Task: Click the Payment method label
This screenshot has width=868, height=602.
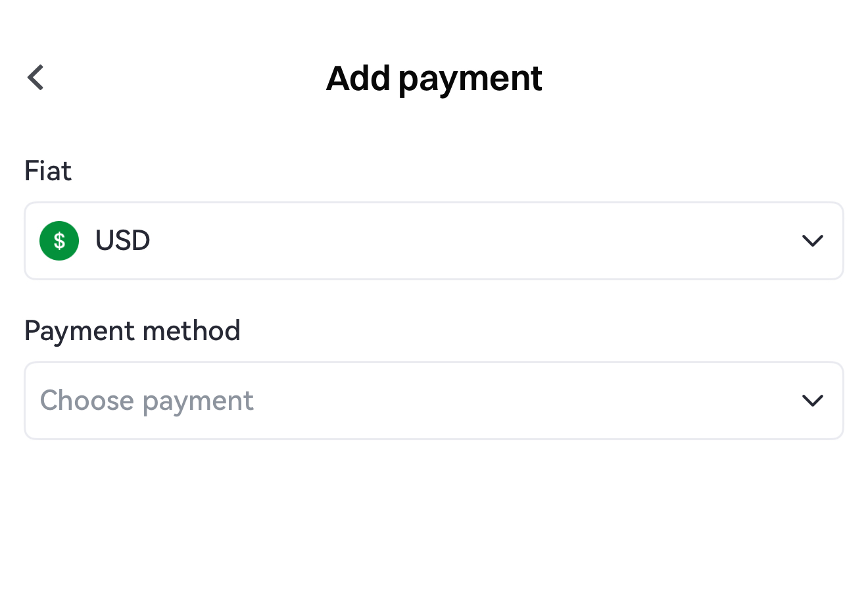Action: pos(132,331)
